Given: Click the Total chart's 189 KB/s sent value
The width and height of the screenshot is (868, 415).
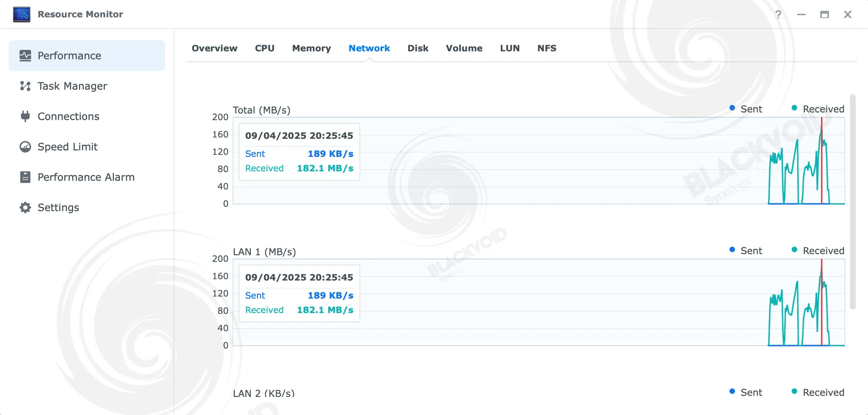Looking at the screenshot, I should tap(331, 154).
